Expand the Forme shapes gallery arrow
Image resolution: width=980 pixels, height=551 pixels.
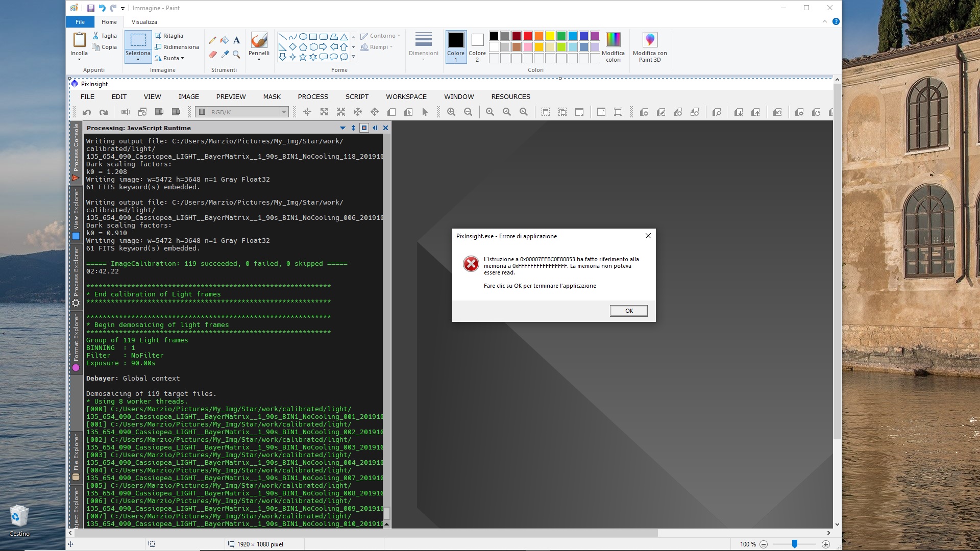click(353, 57)
